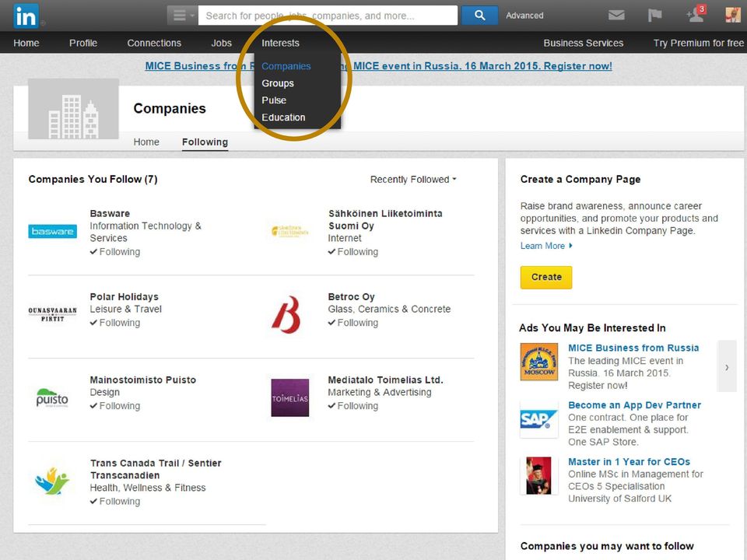Open the Jobs menu item
The height and width of the screenshot is (560, 747).
pos(221,43)
